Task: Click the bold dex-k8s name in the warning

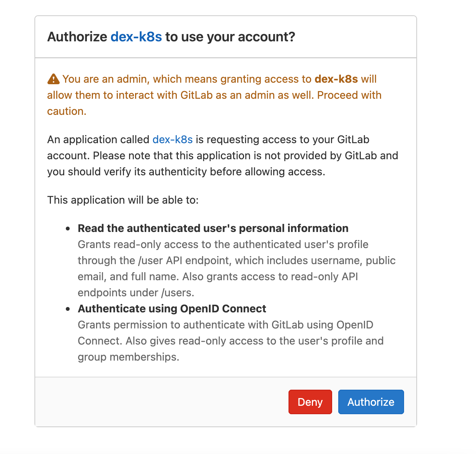Action: (336, 79)
